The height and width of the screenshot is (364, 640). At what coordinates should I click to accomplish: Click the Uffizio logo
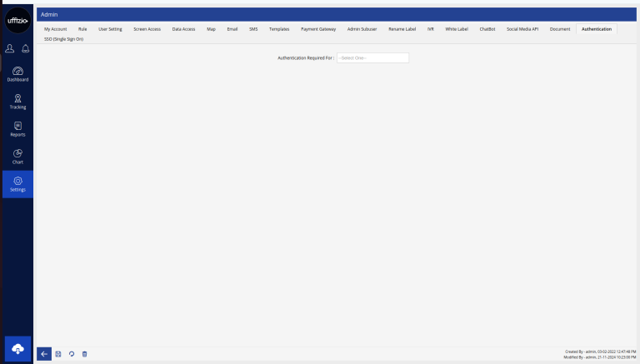click(17, 20)
